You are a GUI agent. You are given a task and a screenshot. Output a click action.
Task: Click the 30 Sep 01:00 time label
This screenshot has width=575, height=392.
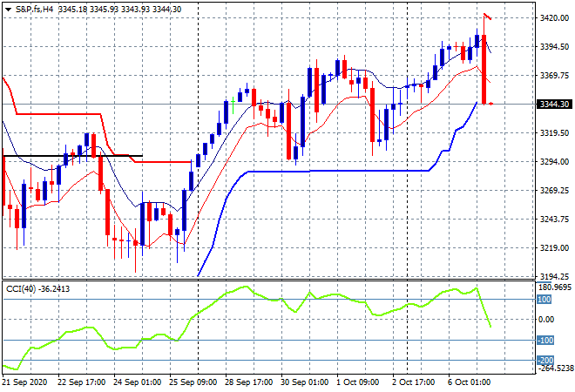coord(304,382)
